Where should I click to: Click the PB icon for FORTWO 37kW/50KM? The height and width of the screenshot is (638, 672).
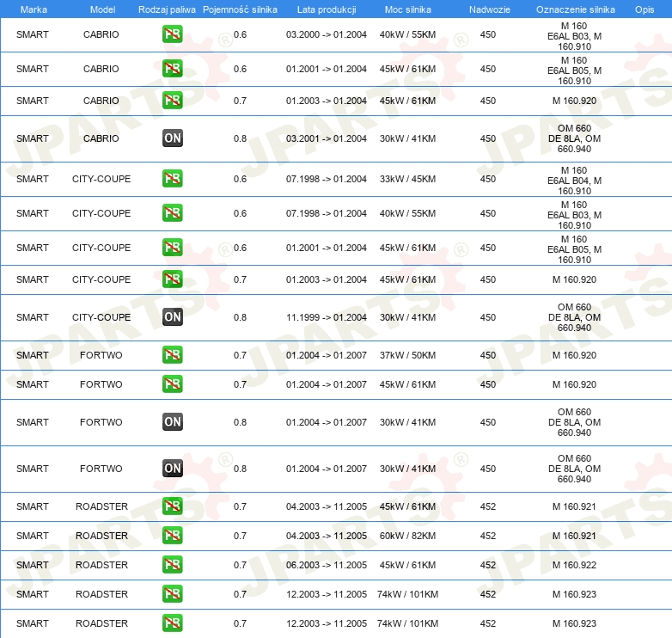(x=172, y=355)
